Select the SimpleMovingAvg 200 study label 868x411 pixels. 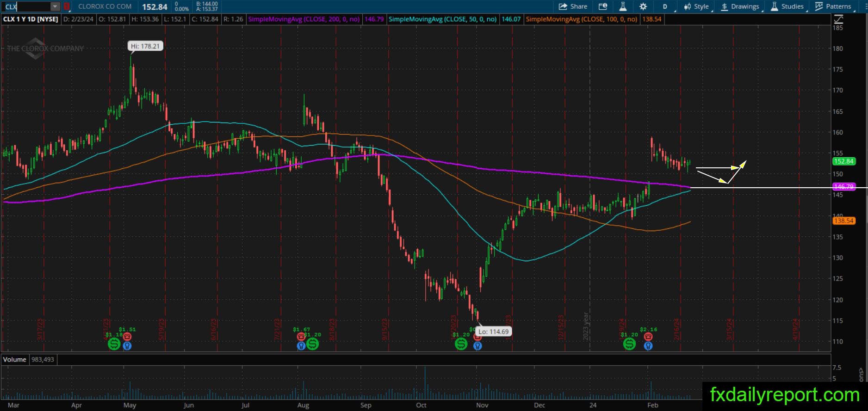pyautogui.click(x=304, y=19)
